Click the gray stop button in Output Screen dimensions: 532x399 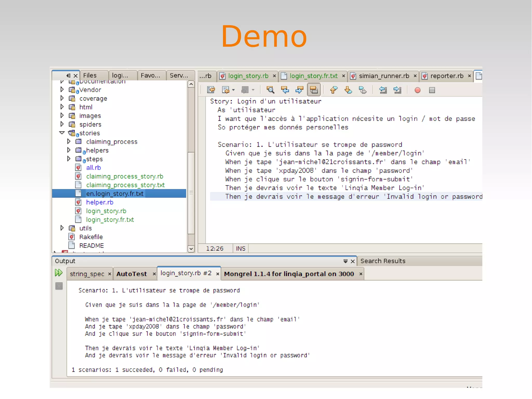tap(59, 286)
